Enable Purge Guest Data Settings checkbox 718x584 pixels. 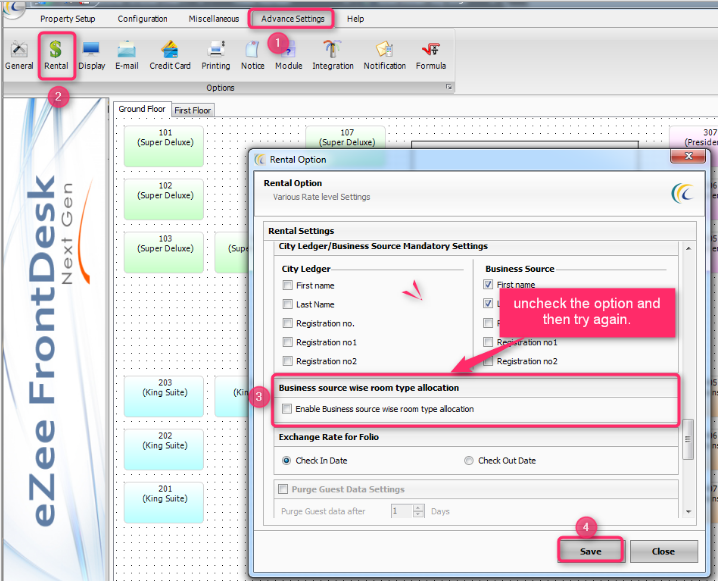pyautogui.click(x=283, y=489)
